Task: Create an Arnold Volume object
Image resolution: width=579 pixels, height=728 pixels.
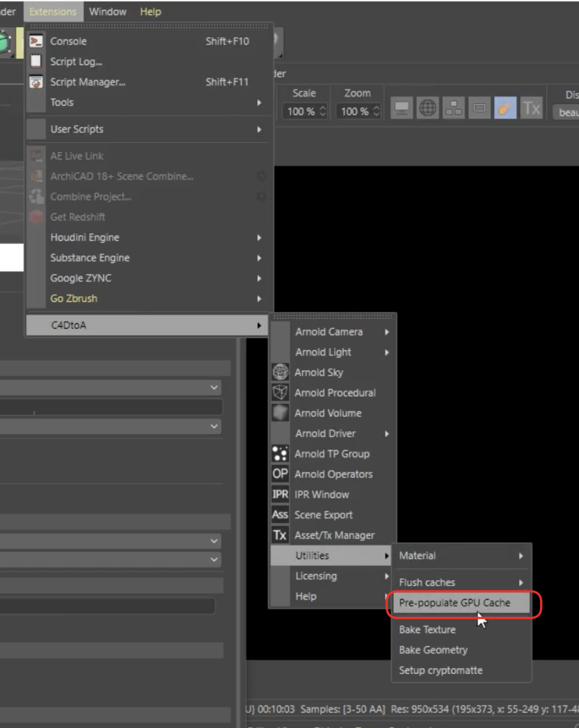Action: [332, 413]
